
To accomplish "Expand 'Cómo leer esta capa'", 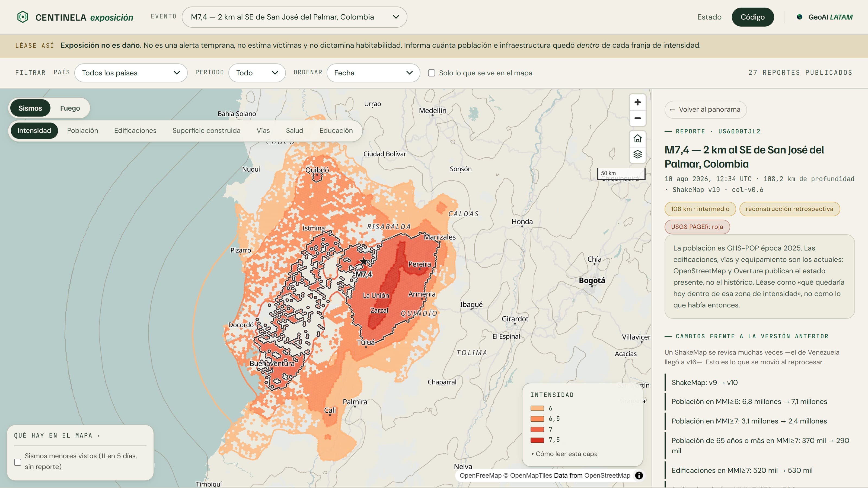I will pyautogui.click(x=564, y=454).
